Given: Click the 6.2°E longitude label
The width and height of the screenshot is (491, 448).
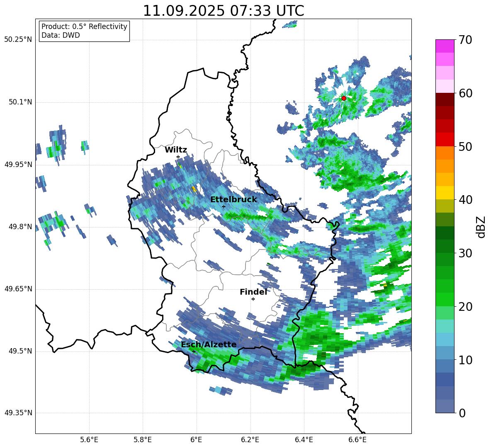Looking at the screenshot, I should coord(250,440).
